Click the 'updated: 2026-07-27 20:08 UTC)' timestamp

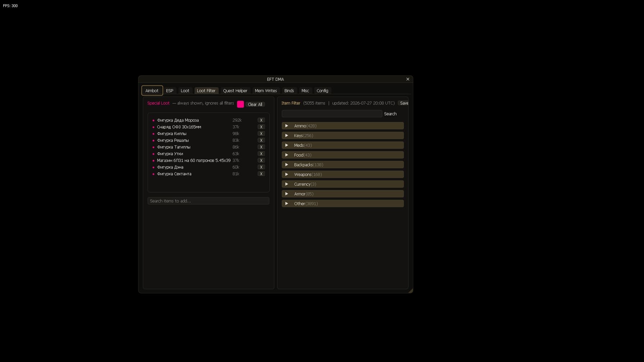click(363, 103)
